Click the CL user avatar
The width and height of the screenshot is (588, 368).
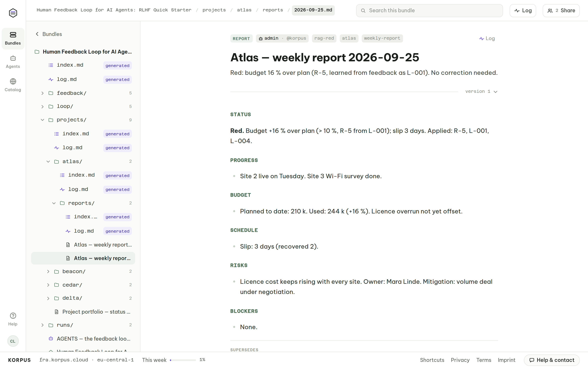[x=13, y=341]
